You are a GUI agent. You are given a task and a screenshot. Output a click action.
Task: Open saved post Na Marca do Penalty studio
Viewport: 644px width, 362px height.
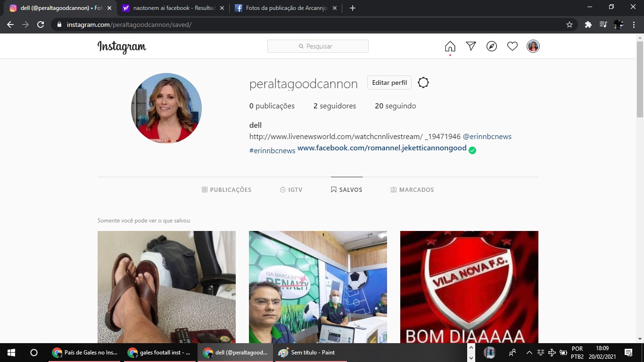pyautogui.click(x=318, y=287)
